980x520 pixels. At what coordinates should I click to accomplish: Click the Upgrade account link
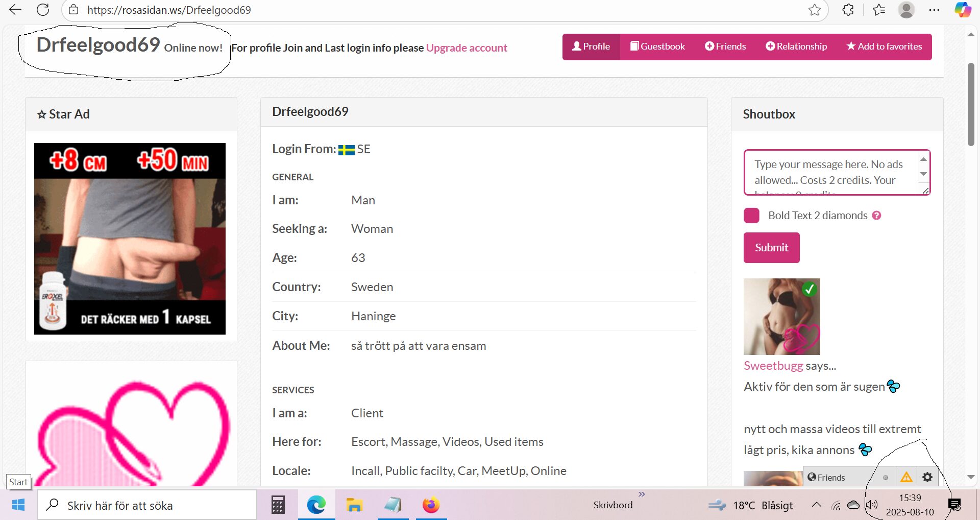click(x=467, y=48)
